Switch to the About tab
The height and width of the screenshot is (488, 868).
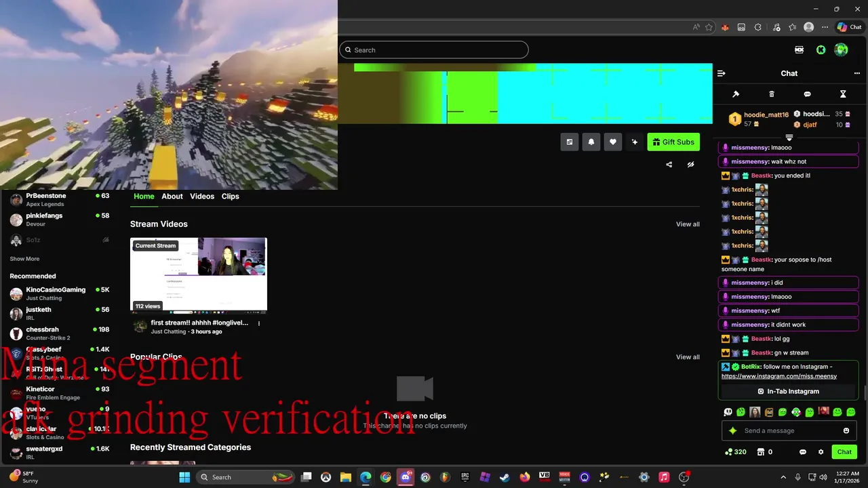coord(172,196)
